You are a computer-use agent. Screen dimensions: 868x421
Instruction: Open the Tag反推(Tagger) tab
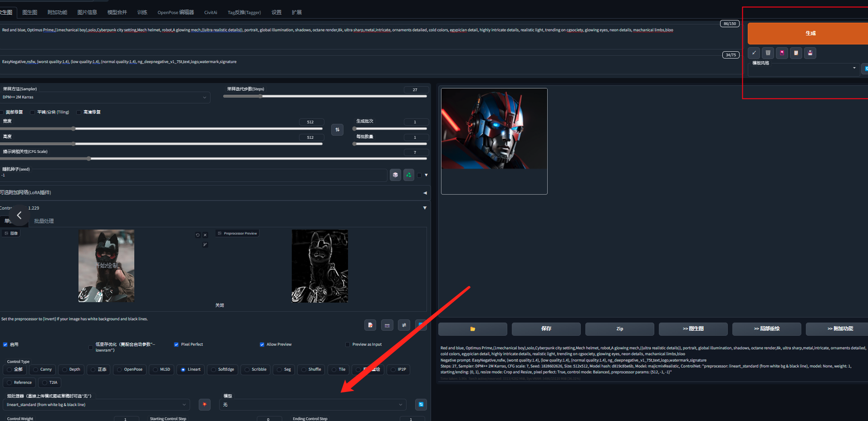[244, 12]
